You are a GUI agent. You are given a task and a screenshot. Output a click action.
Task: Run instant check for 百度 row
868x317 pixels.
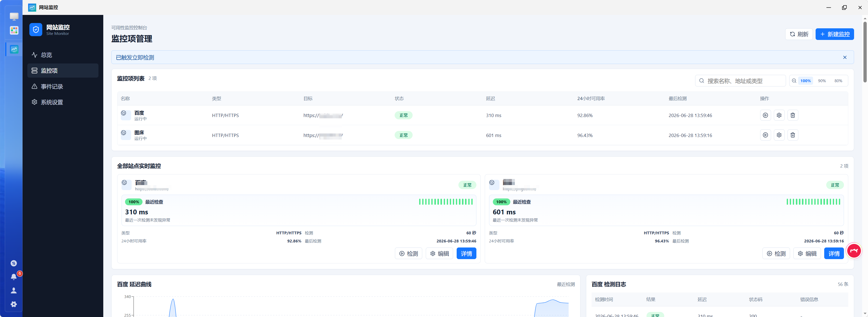[765, 115]
